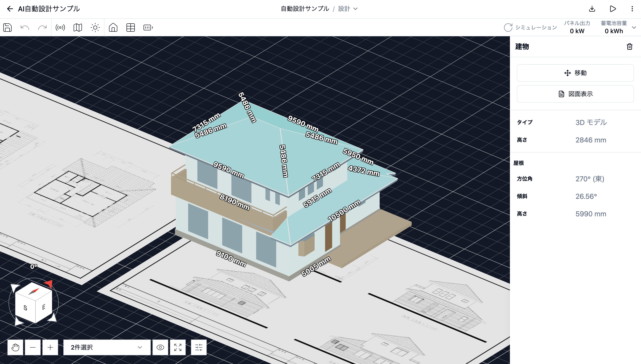Zoom in with the plus button
Viewport: 641px width, 364px height.
pyautogui.click(x=50, y=347)
